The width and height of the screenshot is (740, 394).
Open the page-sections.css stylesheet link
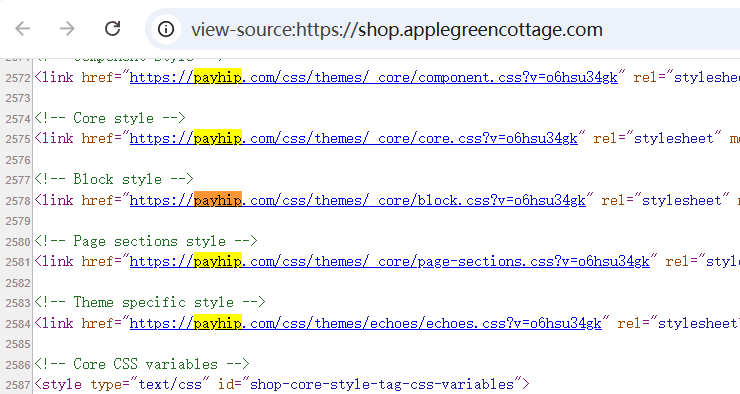pyautogui.click(x=389, y=261)
